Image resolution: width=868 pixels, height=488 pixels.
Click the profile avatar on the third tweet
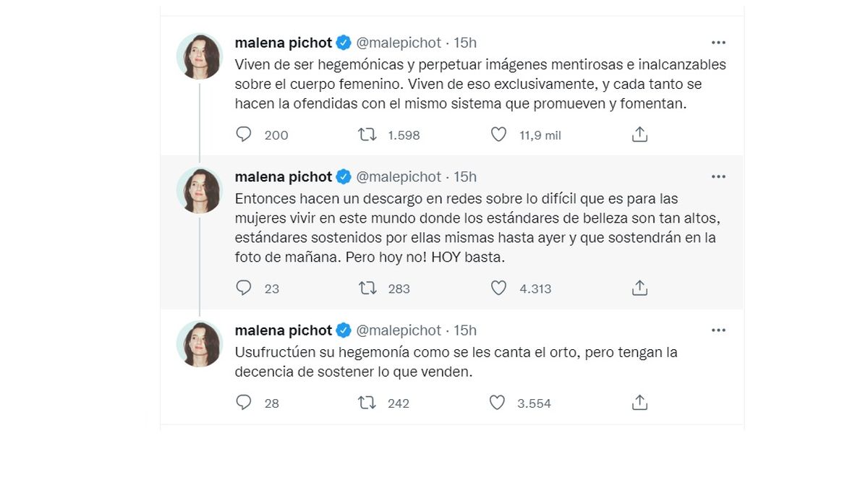[x=200, y=343]
